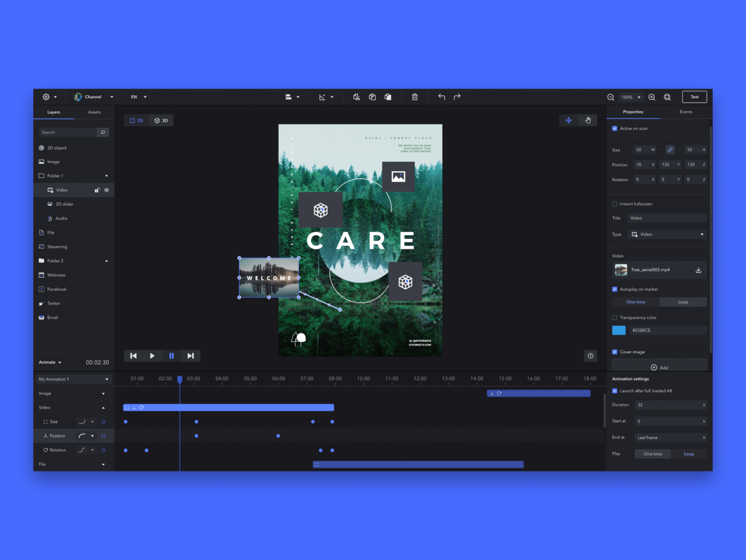Toggle Active on scan checkbox

(x=614, y=128)
